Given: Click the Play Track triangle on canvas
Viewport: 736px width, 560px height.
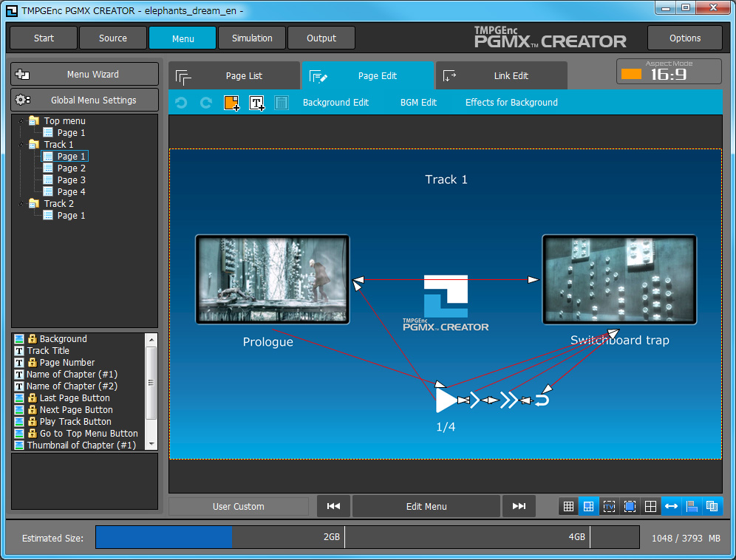Looking at the screenshot, I should tap(446, 400).
